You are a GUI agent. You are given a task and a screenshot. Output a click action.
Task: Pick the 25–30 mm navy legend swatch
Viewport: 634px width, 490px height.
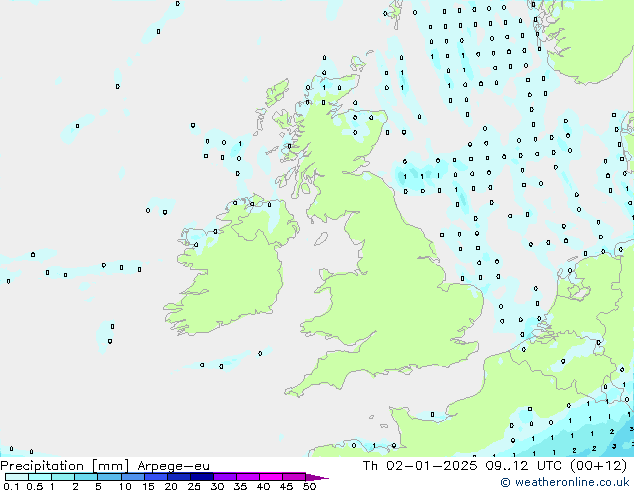(x=201, y=477)
